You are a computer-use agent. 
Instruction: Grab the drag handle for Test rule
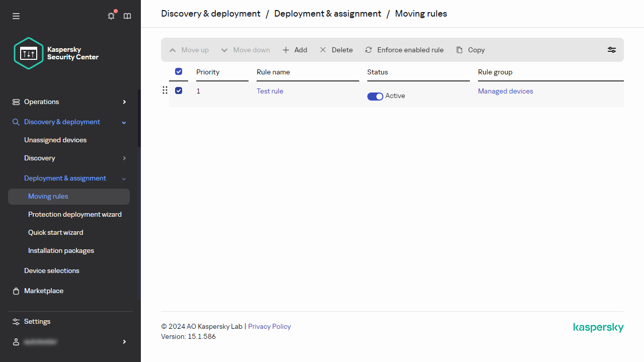point(165,90)
